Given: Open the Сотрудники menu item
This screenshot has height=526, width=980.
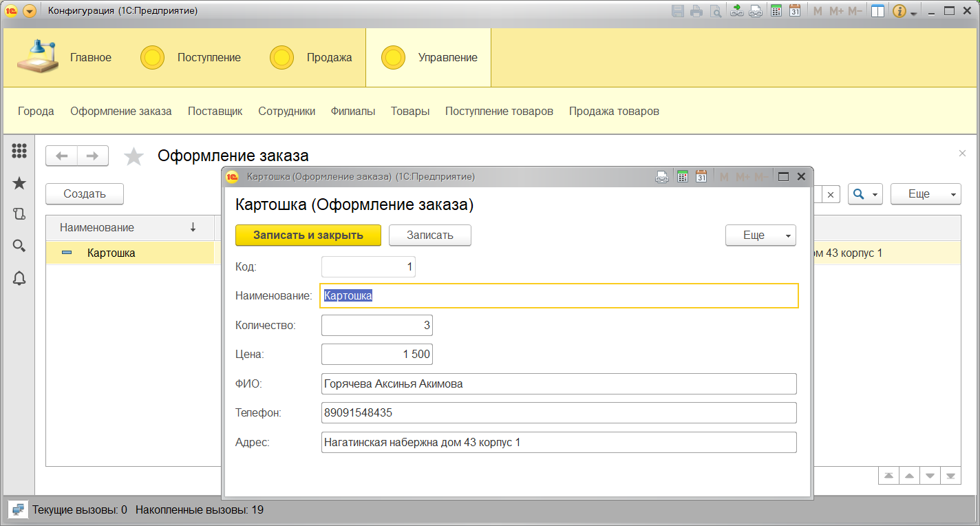Looking at the screenshot, I should point(286,111).
